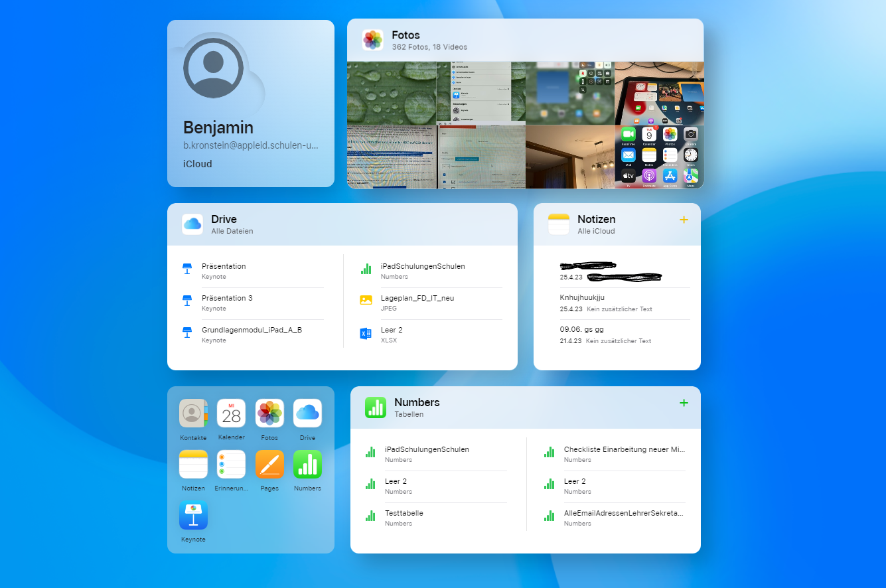Launch the Pages app icon
886x588 pixels.
pyautogui.click(x=269, y=464)
